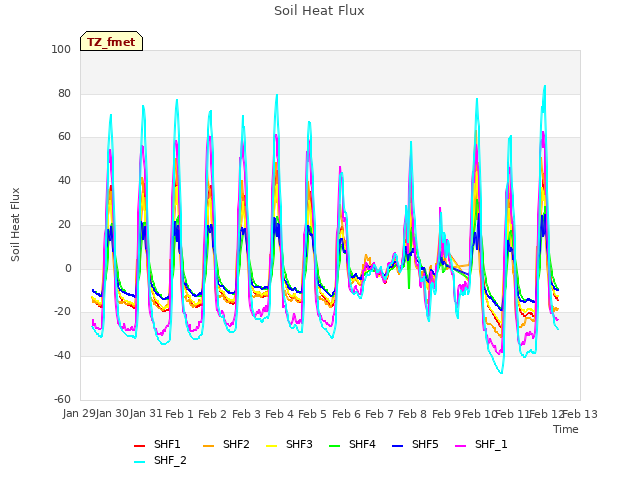Click the 40 y-axis tick label

[64, 180]
